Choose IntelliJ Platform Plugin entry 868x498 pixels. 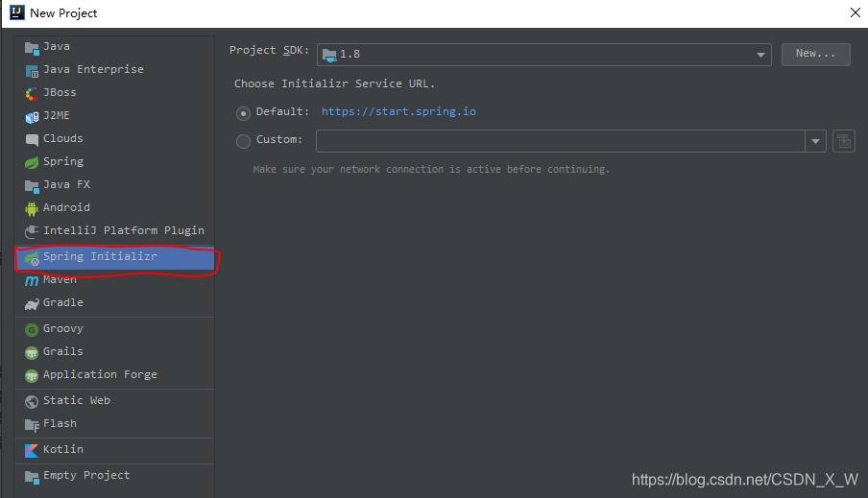tap(114, 230)
